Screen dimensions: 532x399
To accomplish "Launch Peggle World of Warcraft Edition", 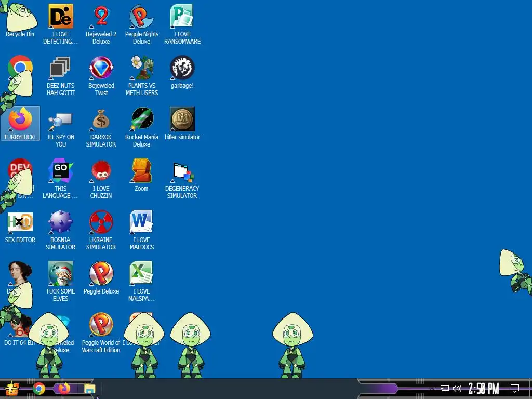I will [101, 333].
